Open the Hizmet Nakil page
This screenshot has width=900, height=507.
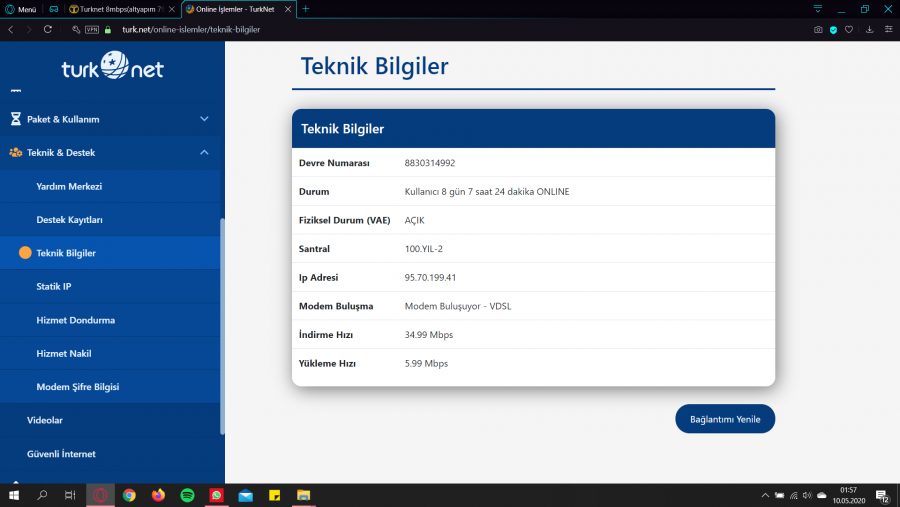64,353
